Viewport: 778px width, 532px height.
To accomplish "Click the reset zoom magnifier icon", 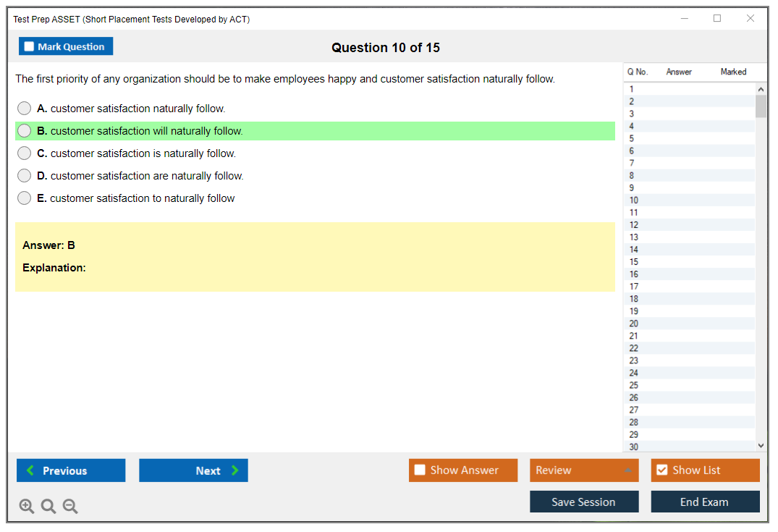I will pyautogui.click(x=48, y=507).
